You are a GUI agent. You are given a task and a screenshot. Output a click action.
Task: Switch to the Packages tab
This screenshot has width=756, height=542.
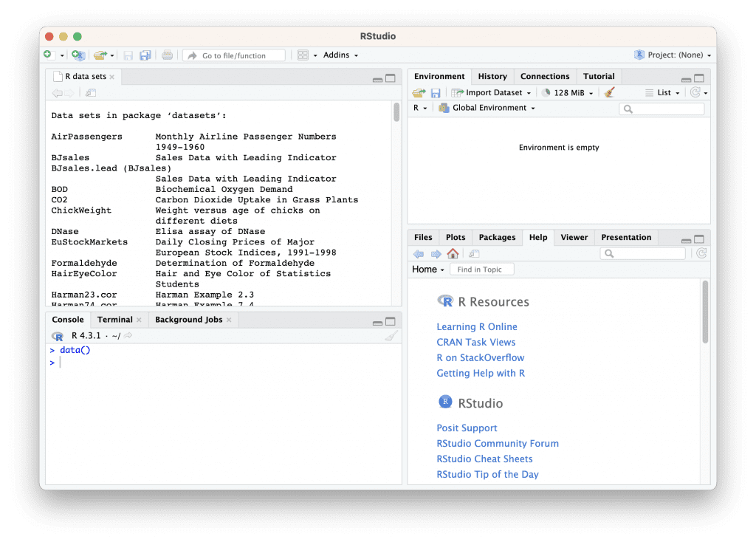[497, 237]
